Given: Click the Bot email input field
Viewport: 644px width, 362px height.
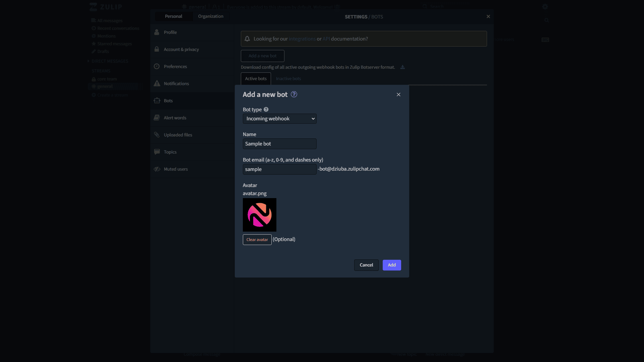Looking at the screenshot, I should [x=279, y=169].
